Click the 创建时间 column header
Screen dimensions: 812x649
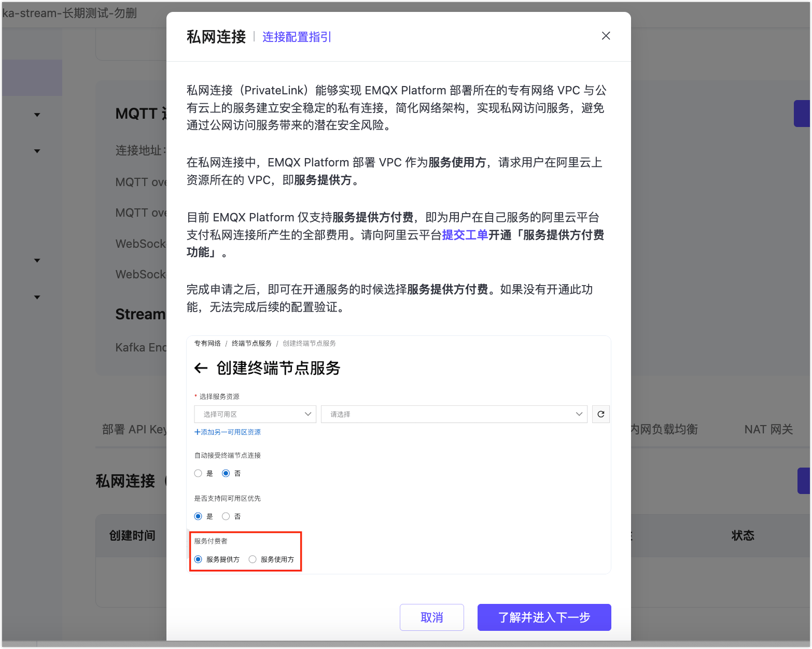coord(132,535)
